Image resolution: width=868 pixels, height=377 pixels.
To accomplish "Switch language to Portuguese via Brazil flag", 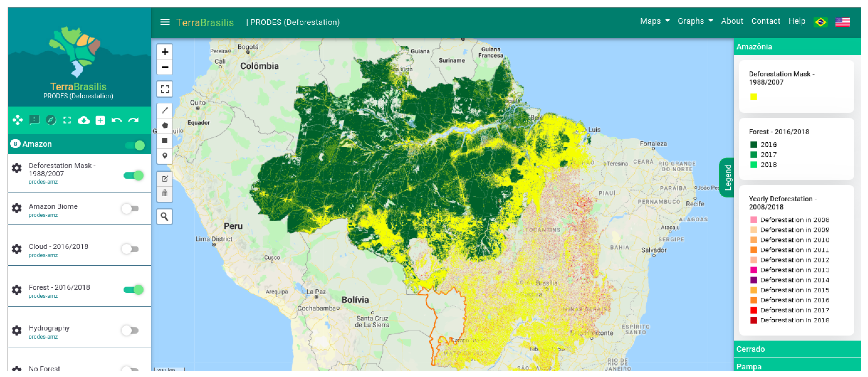I will 820,22.
